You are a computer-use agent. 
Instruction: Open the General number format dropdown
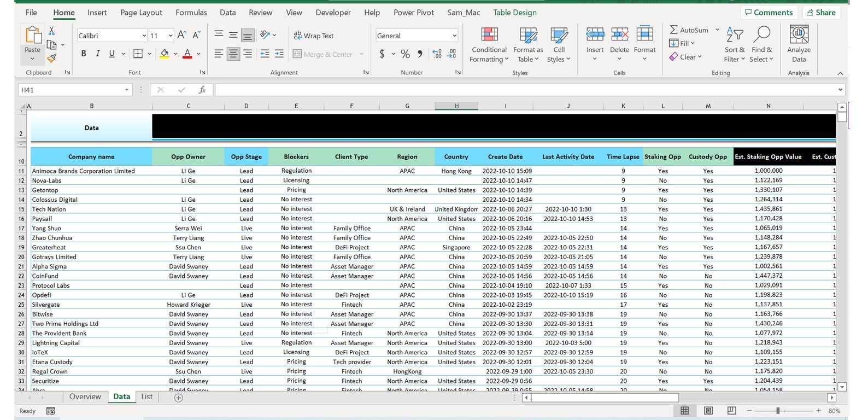[x=454, y=36]
